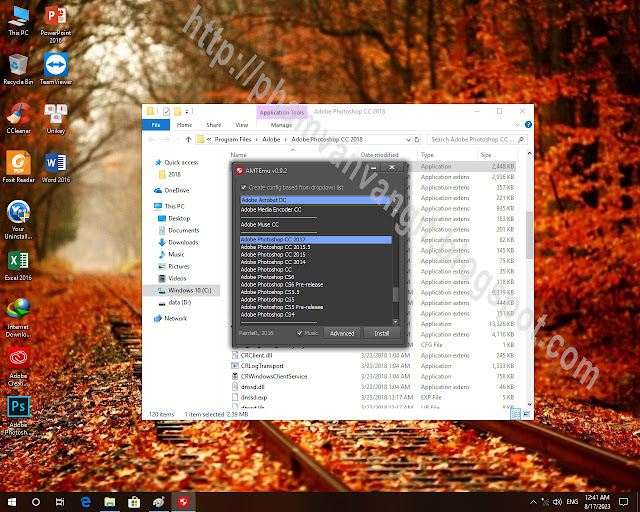Open the Home ribbon tab
The width and height of the screenshot is (640, 512).
pos(184,125)
